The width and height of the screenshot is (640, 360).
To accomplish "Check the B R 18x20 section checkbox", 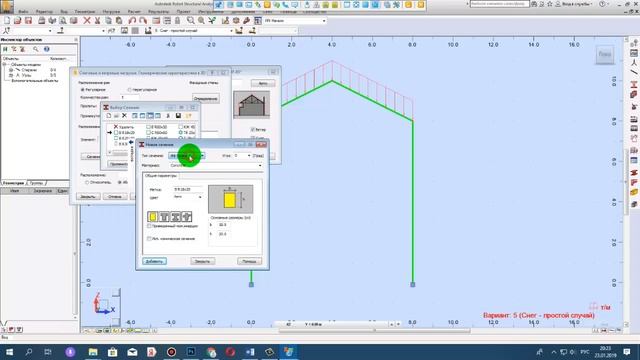I will click(116, 133).
